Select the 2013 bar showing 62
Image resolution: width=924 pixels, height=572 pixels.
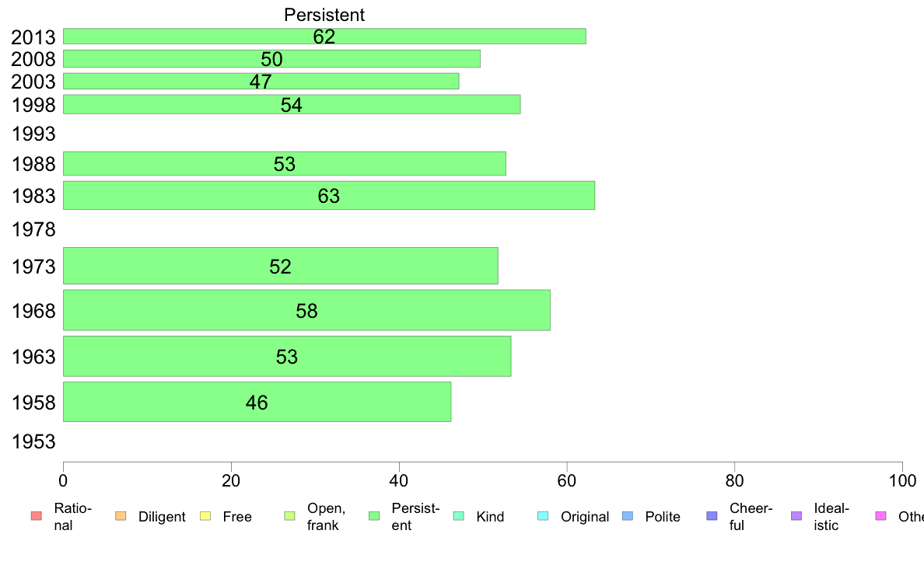coord(324,37)
